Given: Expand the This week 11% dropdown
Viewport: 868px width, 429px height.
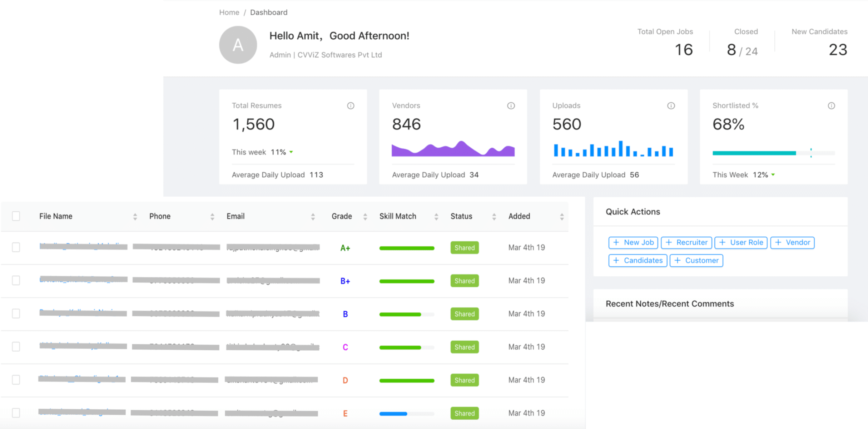Looking at the screenshot, I should (291, 152).
